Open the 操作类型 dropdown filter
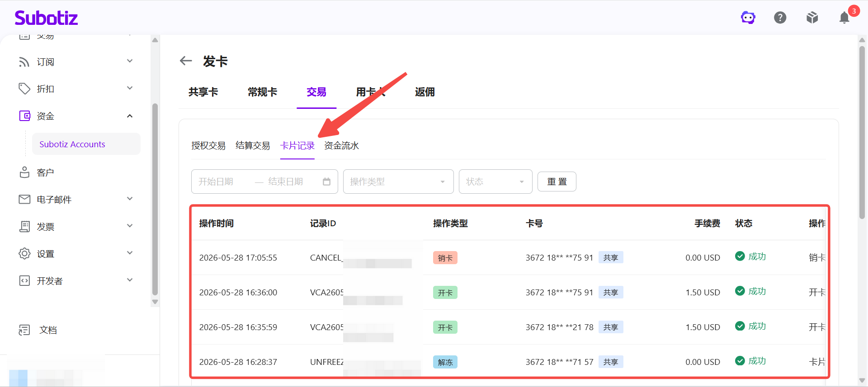The image size is (868, 387). [398, 182]
